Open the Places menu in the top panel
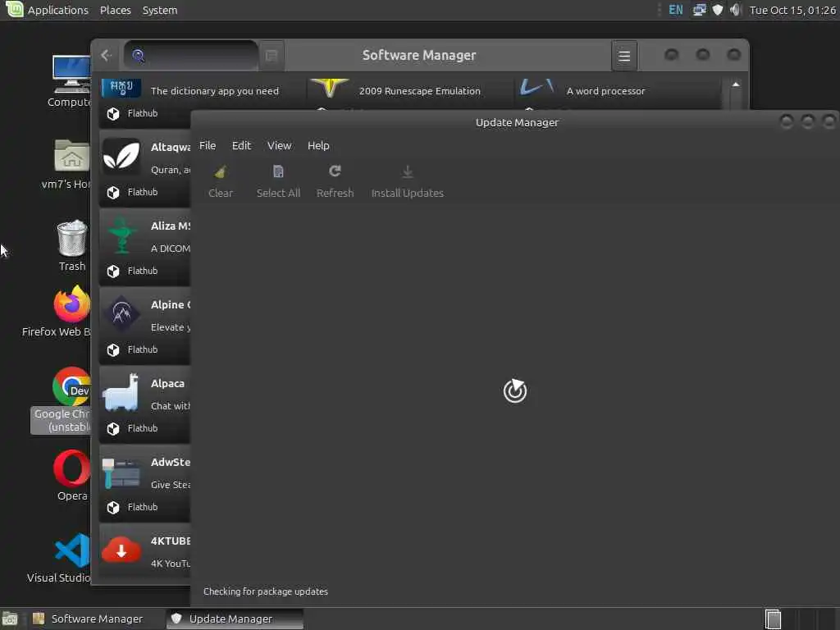The image size is (840, 630). pos(115,10)
